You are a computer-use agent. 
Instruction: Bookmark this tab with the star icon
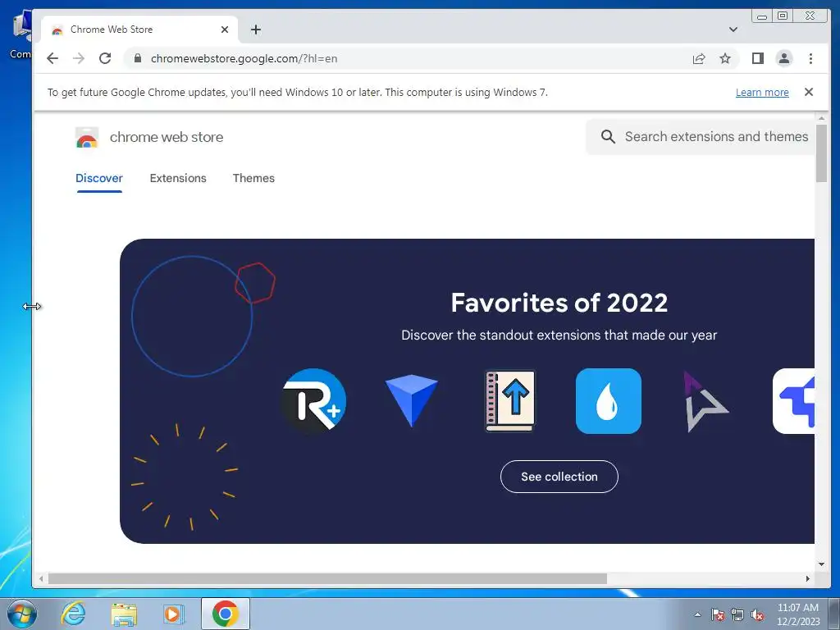725,58
